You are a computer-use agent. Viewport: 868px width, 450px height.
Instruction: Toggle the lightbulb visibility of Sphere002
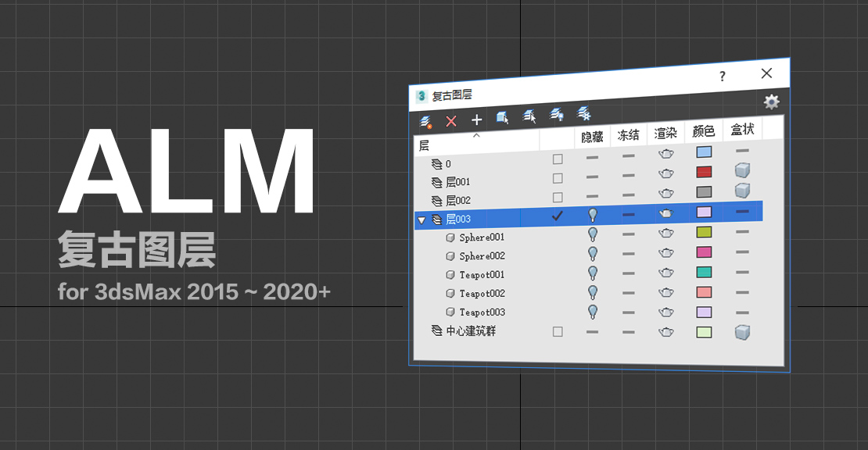[593, 254]
